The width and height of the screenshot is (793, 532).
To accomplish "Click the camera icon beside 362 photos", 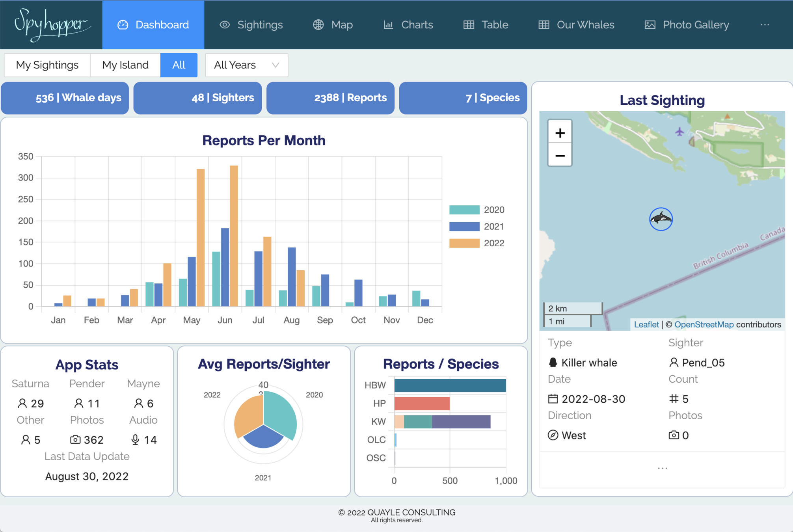I will tap(75, 439).
